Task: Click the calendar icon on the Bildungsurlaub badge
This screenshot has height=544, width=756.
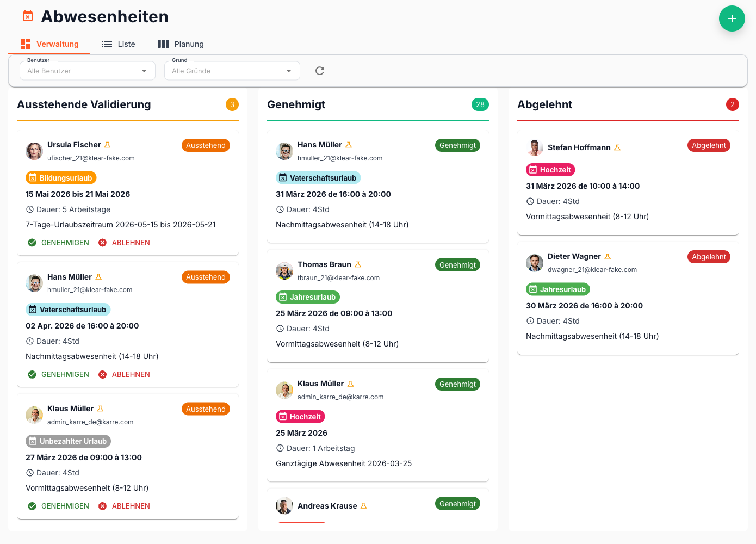Action: tap(34, 177)
